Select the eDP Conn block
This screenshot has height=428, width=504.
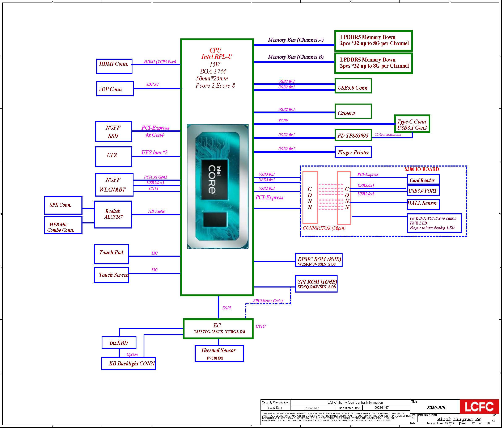115,89
